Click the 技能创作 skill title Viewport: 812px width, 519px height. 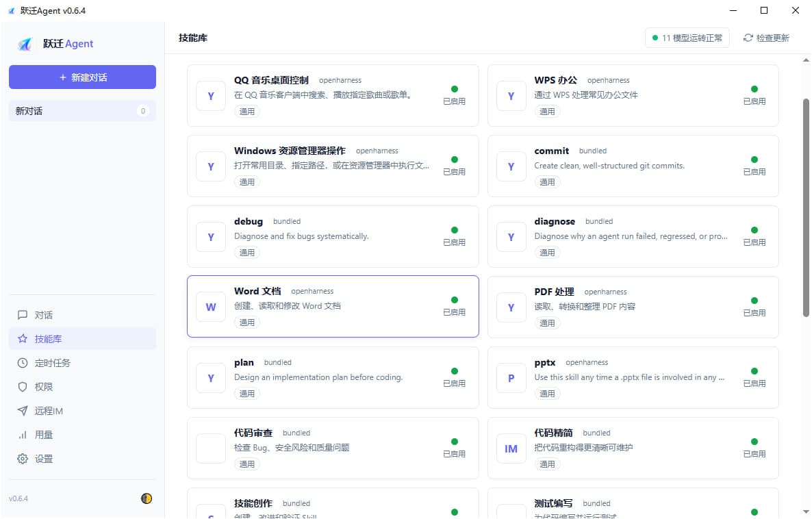pyautogui.click(x=253, y=503)
